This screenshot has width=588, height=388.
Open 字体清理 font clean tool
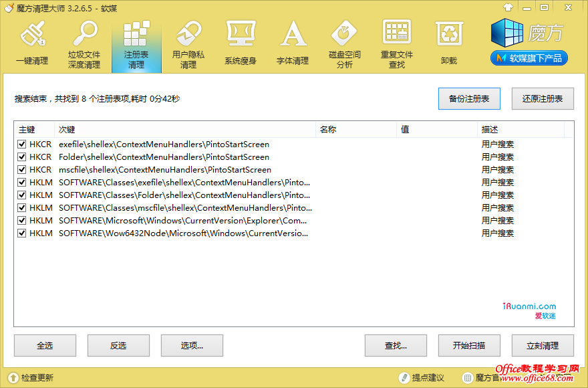(293, 44)
